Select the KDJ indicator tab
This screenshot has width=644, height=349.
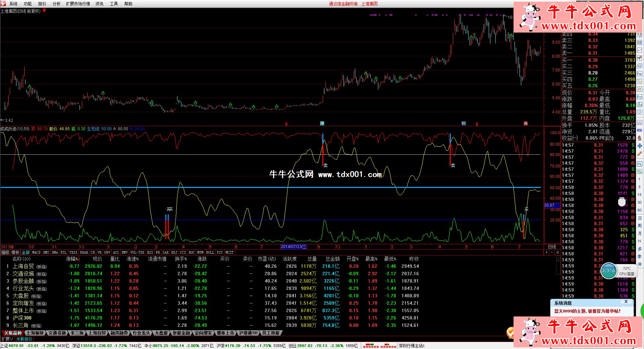click(x=174, y=252)
